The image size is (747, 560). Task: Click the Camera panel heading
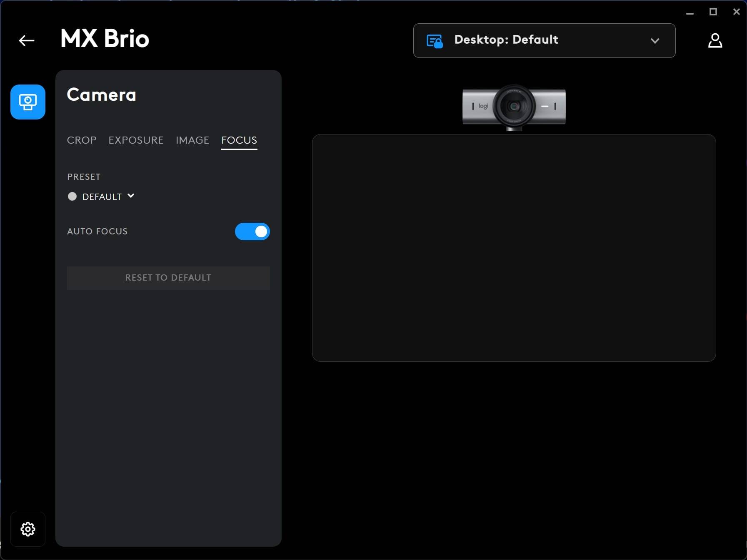[x=101, y=95]
